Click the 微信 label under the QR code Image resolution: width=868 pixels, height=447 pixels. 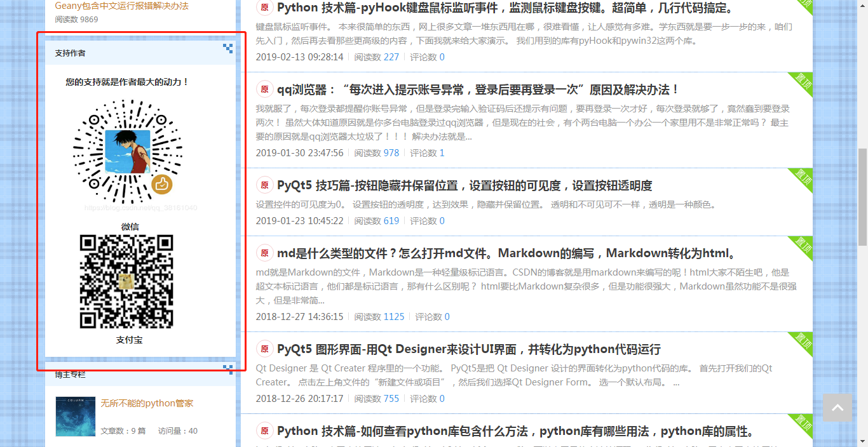coord(130,227)
